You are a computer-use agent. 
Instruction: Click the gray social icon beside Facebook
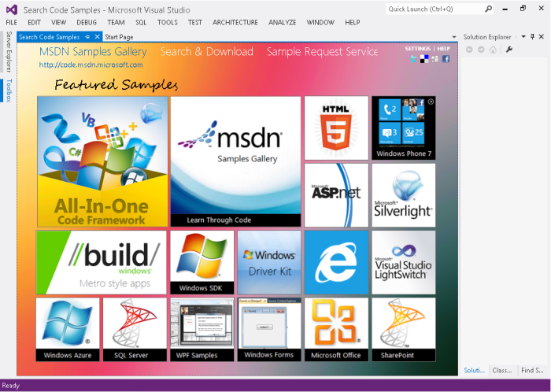435,59
